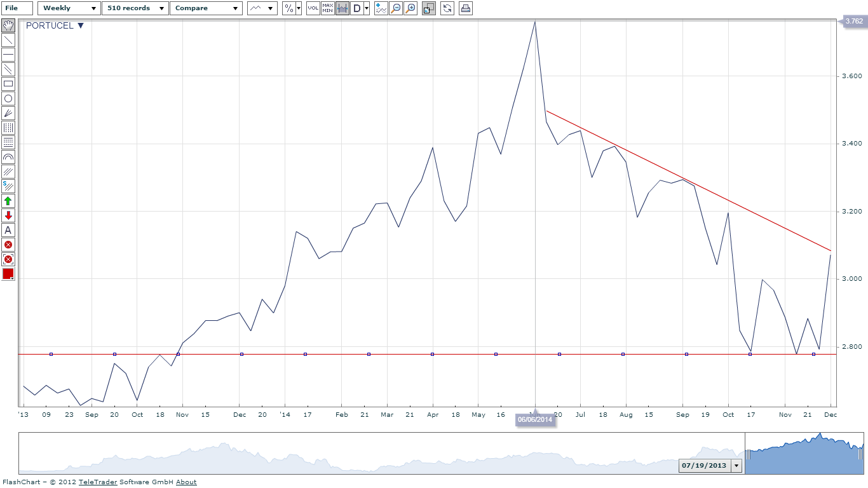The image size is (868, 488).
Task: Open the Compare dropdown
Action: click(206, 8)
